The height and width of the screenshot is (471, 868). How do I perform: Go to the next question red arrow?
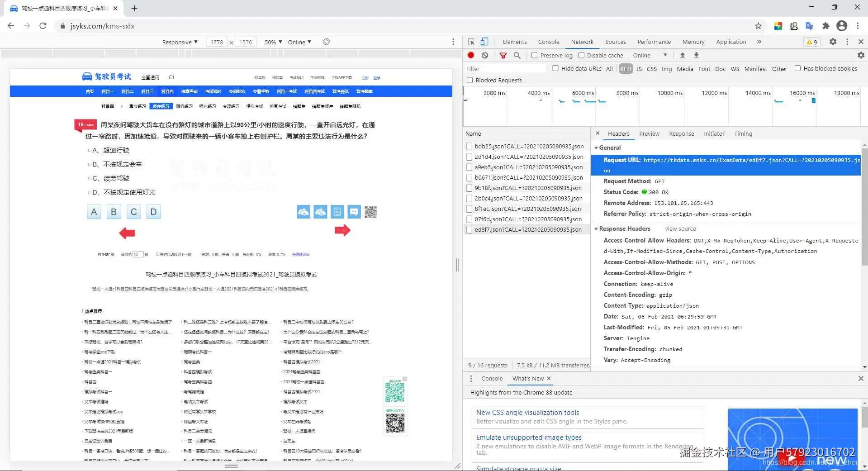(x=342, y=230)
